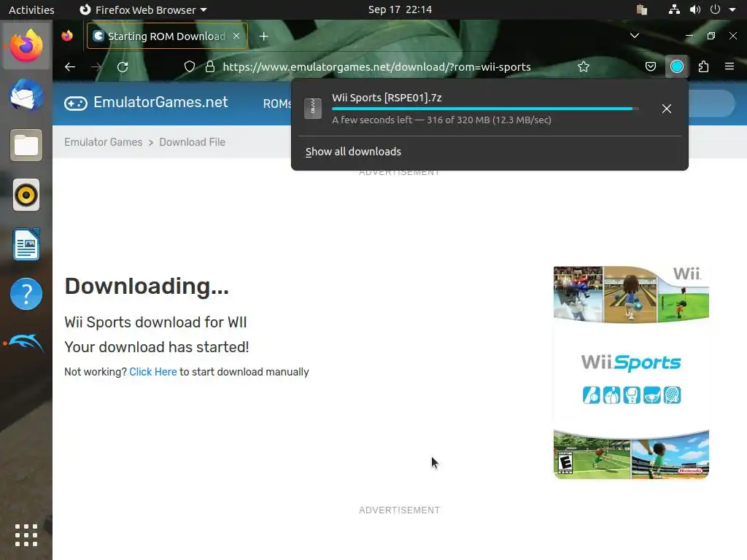Click the 7z file icon in downloads panel
Screen dimensions: 747x560
[x=313, y=109]
